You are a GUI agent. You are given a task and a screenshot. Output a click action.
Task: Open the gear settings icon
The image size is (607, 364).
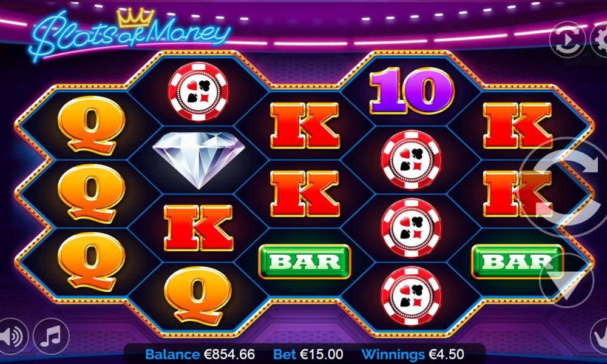[600, 39]
